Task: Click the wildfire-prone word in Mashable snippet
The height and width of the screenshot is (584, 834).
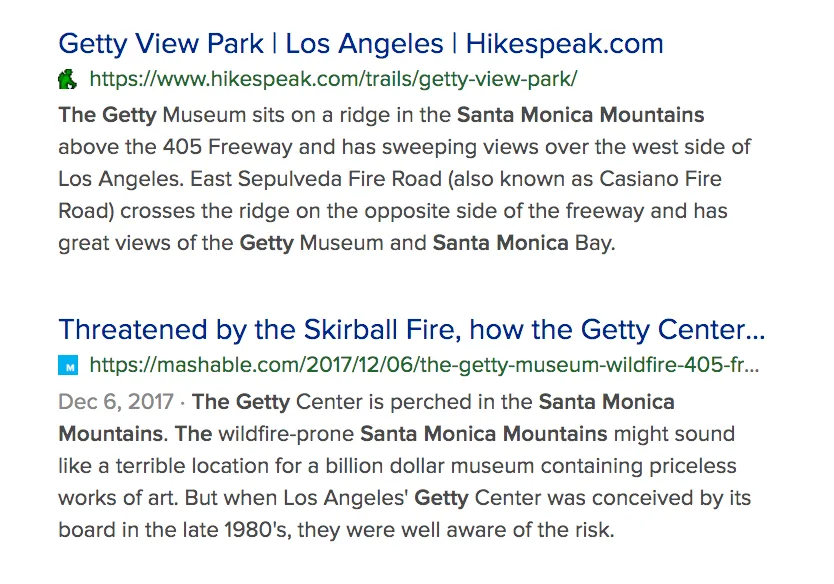Action: click(x=286, y=434)
